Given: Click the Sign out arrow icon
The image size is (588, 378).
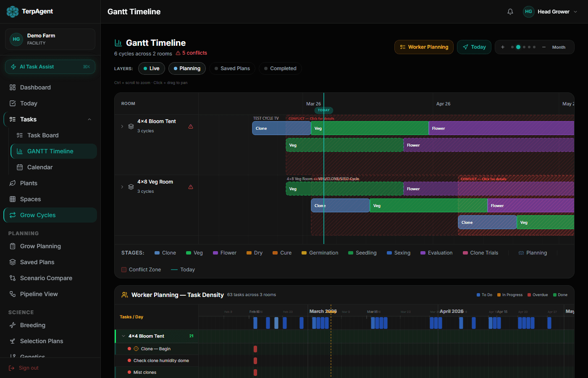Looking at the screenshot, I should click(x=12, y=368).
